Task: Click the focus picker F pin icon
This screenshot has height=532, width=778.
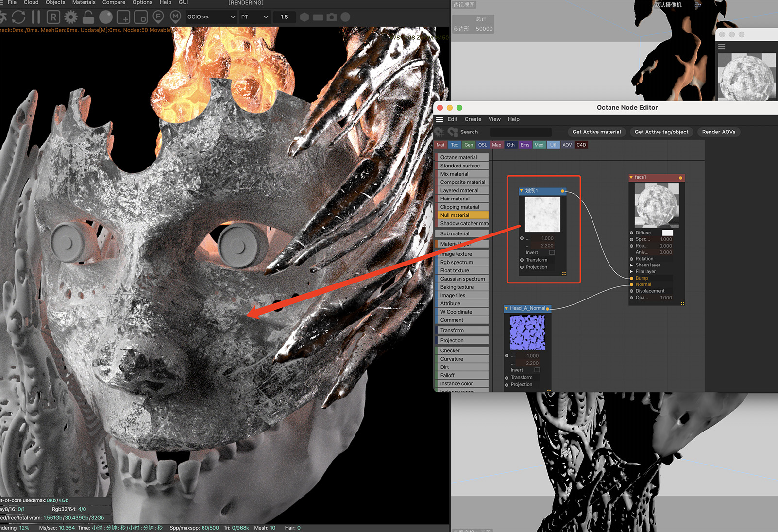Action: 158,17
